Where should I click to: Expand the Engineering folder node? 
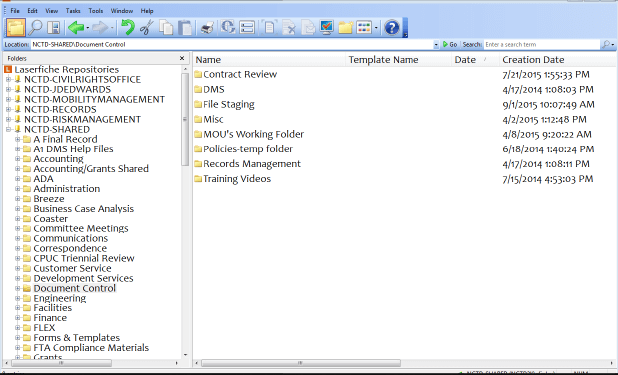pos(18,298)
